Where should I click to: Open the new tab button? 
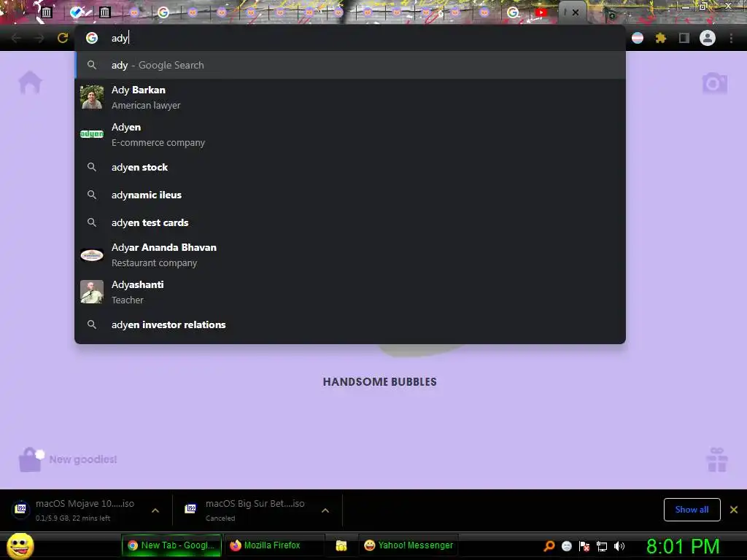pyautogui.click(x=612, y=15)
